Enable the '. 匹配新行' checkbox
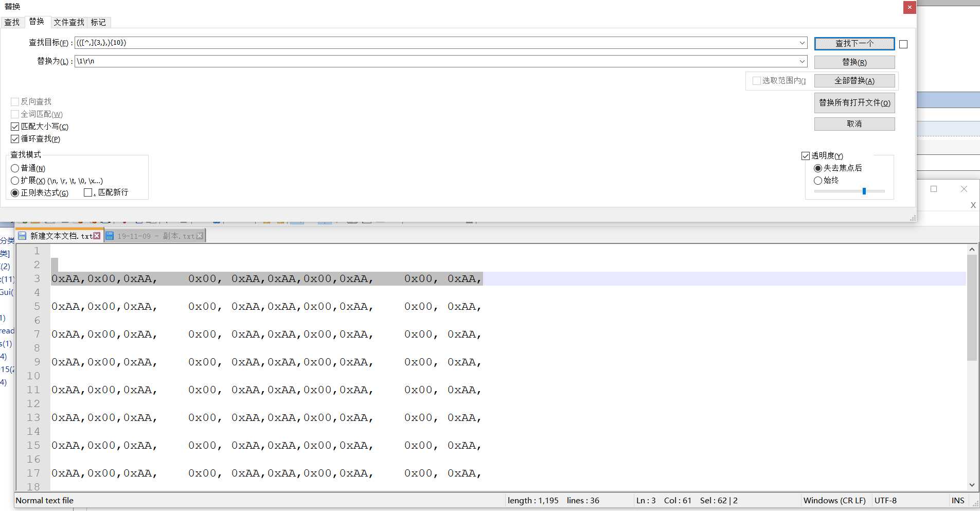 88,192
